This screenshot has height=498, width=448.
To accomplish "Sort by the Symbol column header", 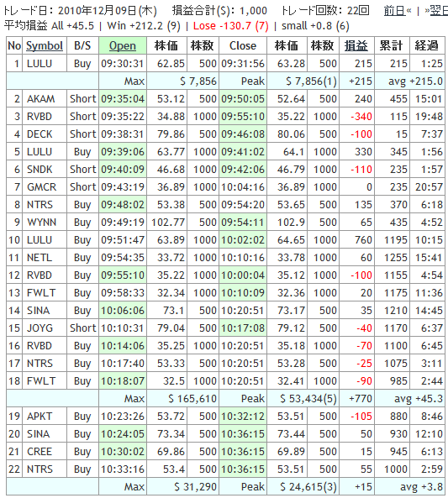I will [x=45, y=45].
